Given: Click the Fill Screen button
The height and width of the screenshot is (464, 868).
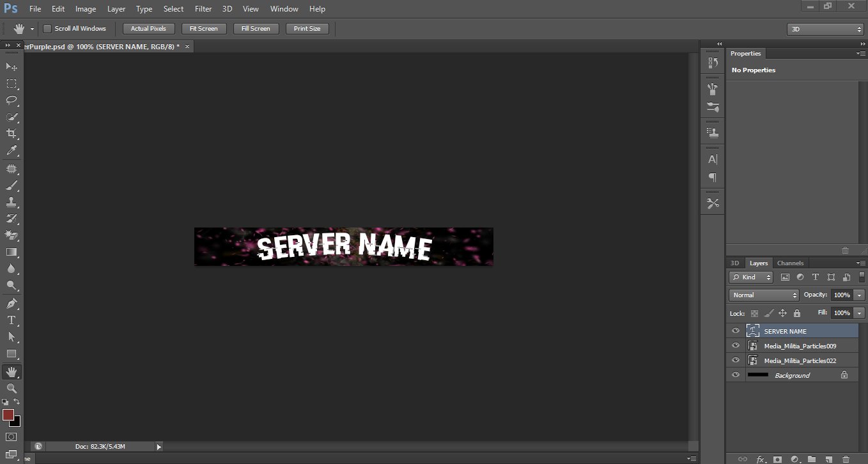Looking at the screenshot, I should (x=256, y=29).
